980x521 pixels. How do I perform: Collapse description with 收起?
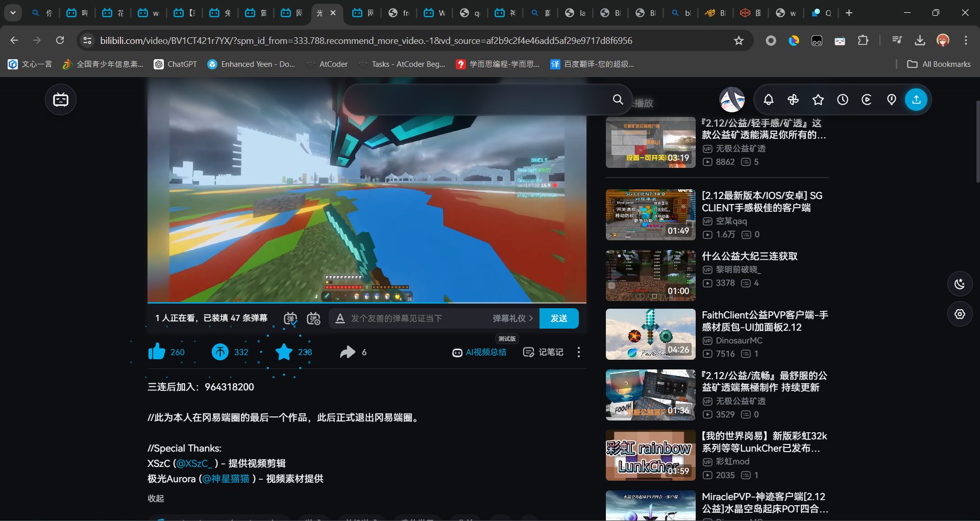point(156,498)
